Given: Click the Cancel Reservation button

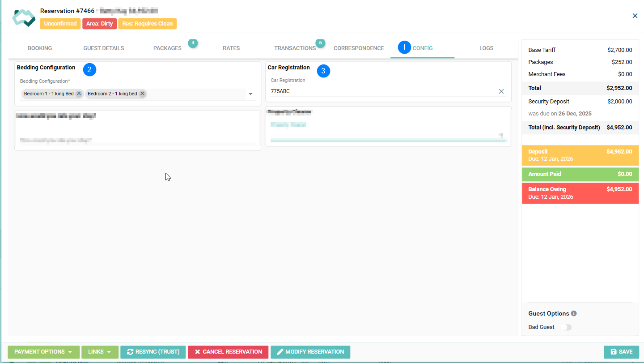Looking at the screenshot, I should coord(228,352).
